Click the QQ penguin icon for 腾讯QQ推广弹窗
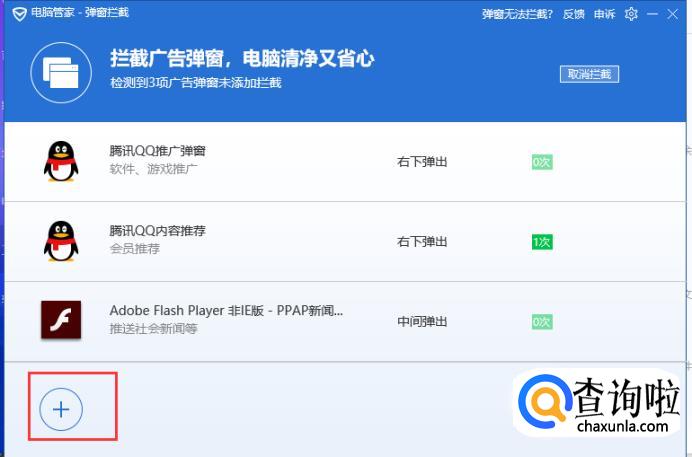This screenshot has width=692, height=457. [x=61, y=161]
